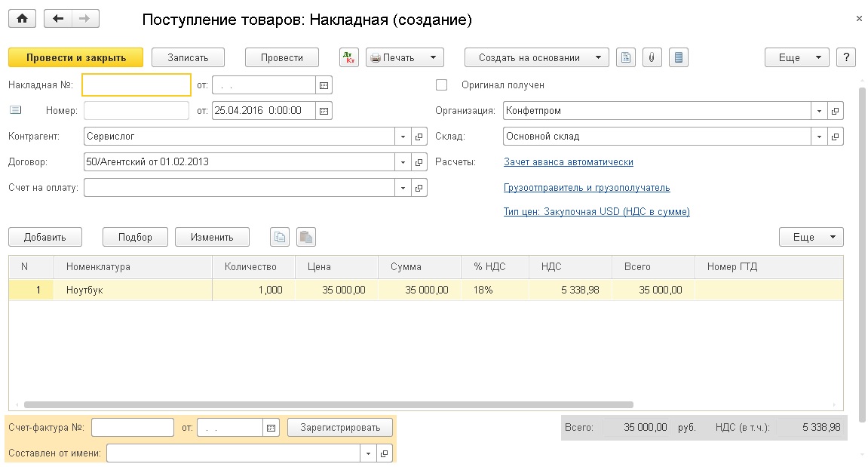The width and height of the screenshot is (868, 467).
Task: Open Организация Конфетпром record
Action: [x=836, y=111]
